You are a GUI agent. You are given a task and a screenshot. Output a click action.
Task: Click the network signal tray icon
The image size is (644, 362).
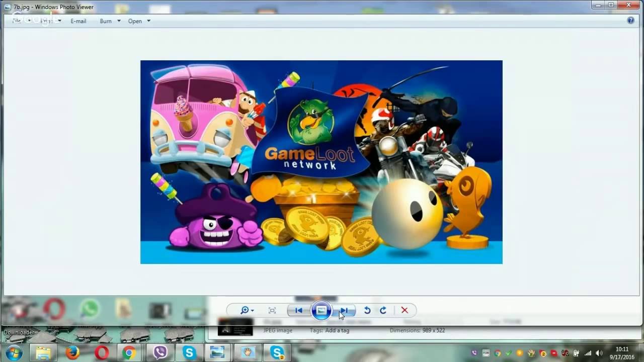coord(587,353)
